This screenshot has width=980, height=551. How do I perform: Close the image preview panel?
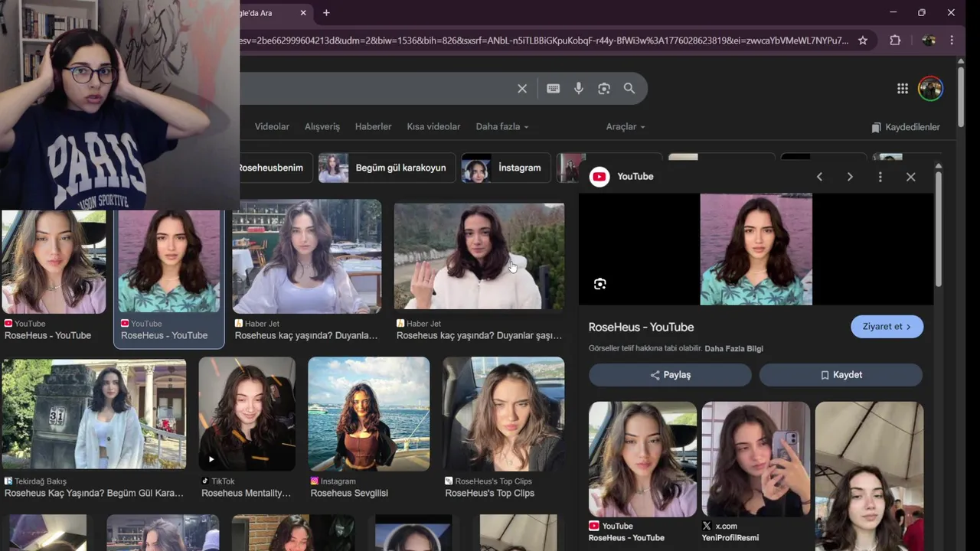coord(910,177)
